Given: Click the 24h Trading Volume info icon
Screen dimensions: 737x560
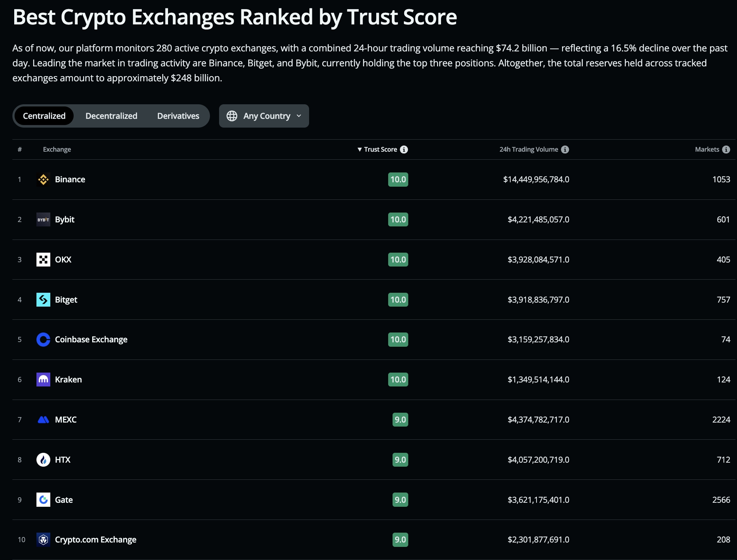Looking at the screenshot, I should [x=565, y=149].
